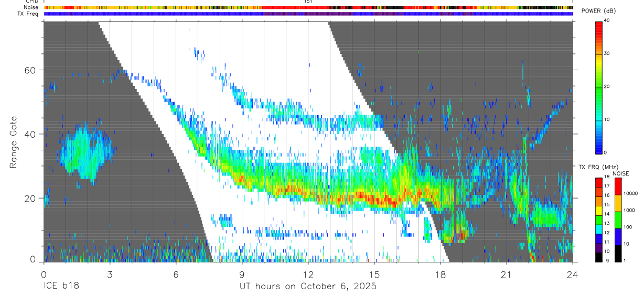
Task: Click the 9 tick on UT hours axis
Action: click(242, 274)
